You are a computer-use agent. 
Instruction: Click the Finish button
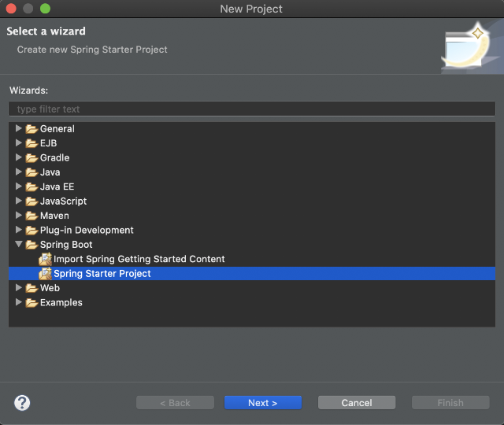coord(450,403)
